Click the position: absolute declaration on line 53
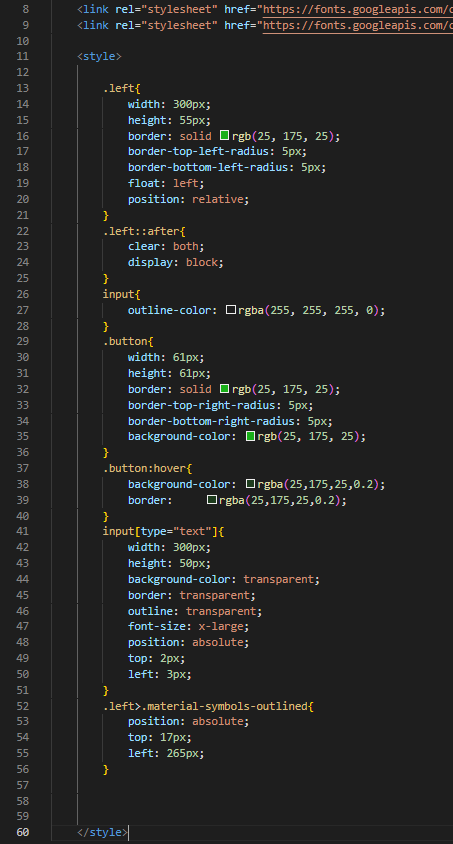The width and height of the screenshot is (453, 844). (x=189, y=721)
